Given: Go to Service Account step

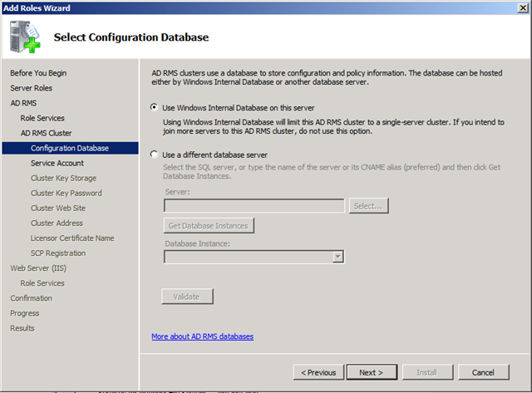Looking at the screenshot, I should [57, 163].
